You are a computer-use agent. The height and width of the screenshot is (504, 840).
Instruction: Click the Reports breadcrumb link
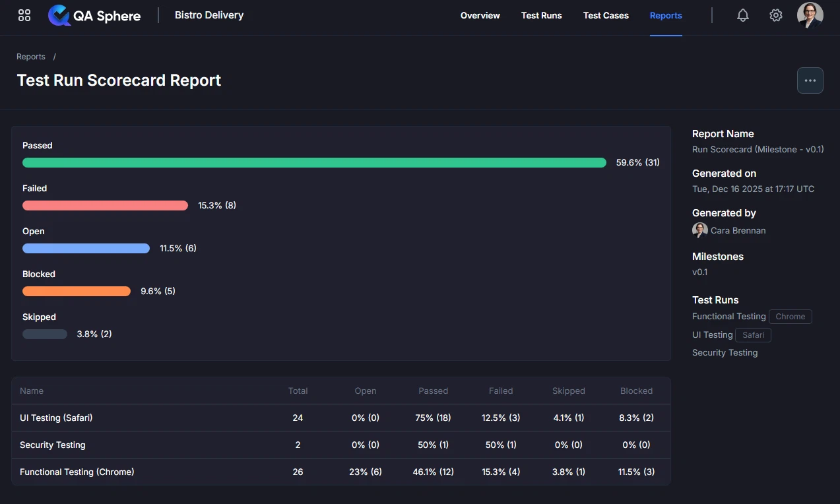tap(31, 57)
